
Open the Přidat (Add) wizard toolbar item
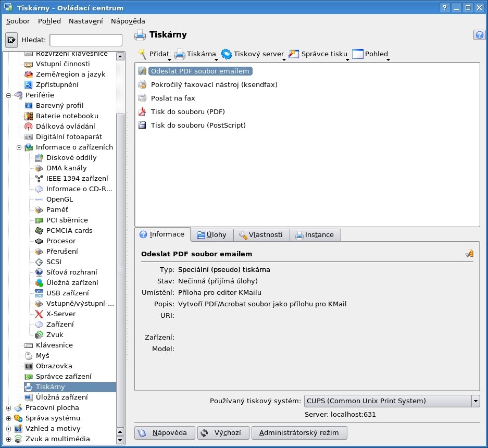point(154,54)
